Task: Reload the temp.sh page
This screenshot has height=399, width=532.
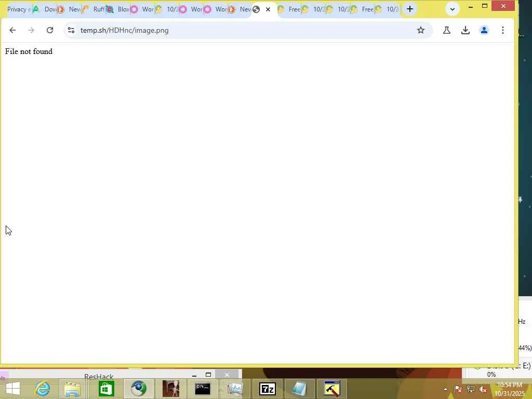Action: click(x=50, y=30)
